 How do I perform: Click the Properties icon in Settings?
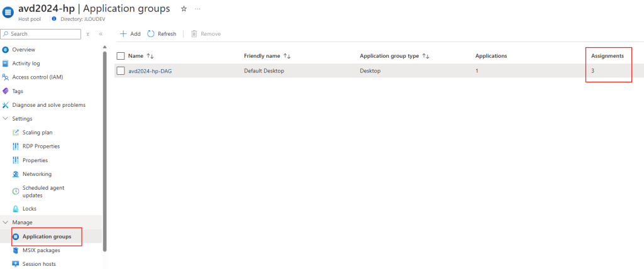coord(16,160)
